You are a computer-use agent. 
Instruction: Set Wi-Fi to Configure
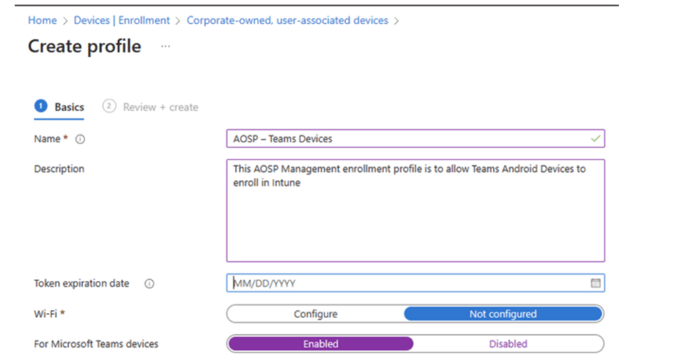pos(315,314)
